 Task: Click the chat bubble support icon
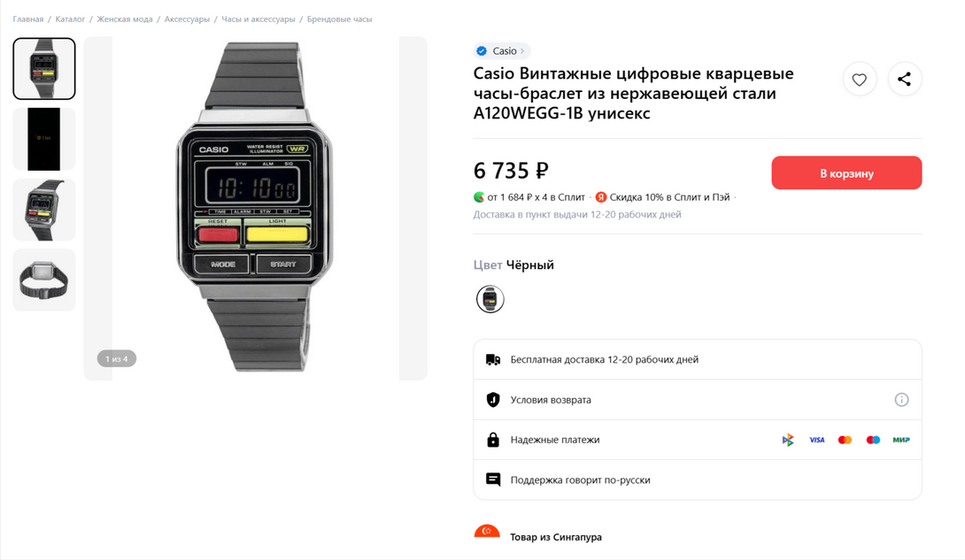pos(493,479)
